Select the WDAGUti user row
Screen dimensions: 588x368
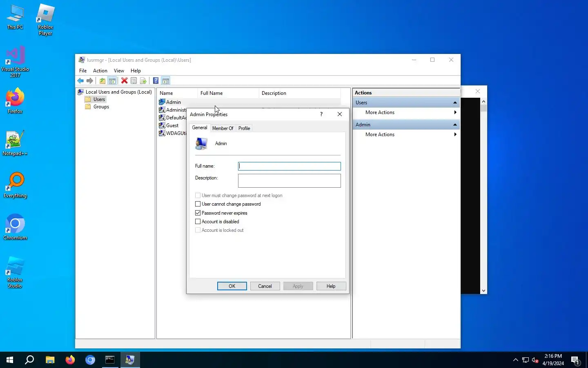173,133
